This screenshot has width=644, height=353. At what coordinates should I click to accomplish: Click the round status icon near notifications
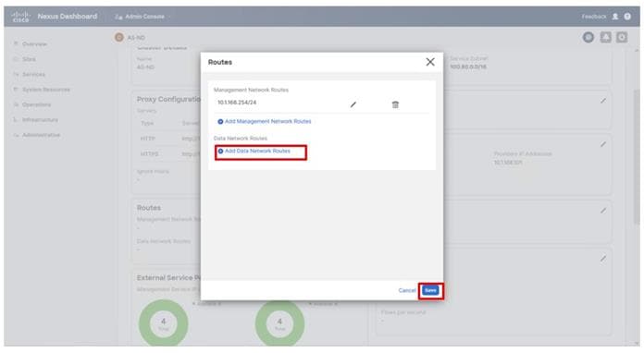click(x=588, y=38)
